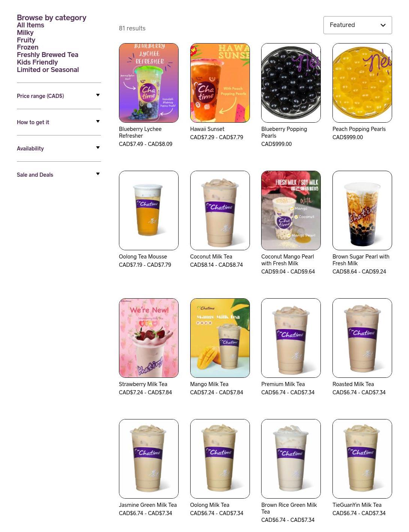This screenshot has width=409, height=532.
Task: Choose Limited or Seasonal category
Action: [x=48, y=70]
